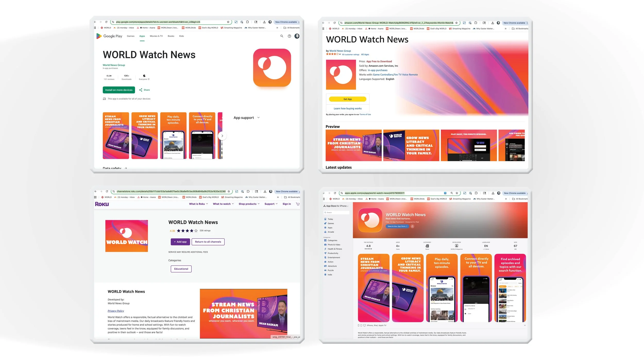Click the Get App button on Amazon

pyautogui.click(x=348, y=99)
